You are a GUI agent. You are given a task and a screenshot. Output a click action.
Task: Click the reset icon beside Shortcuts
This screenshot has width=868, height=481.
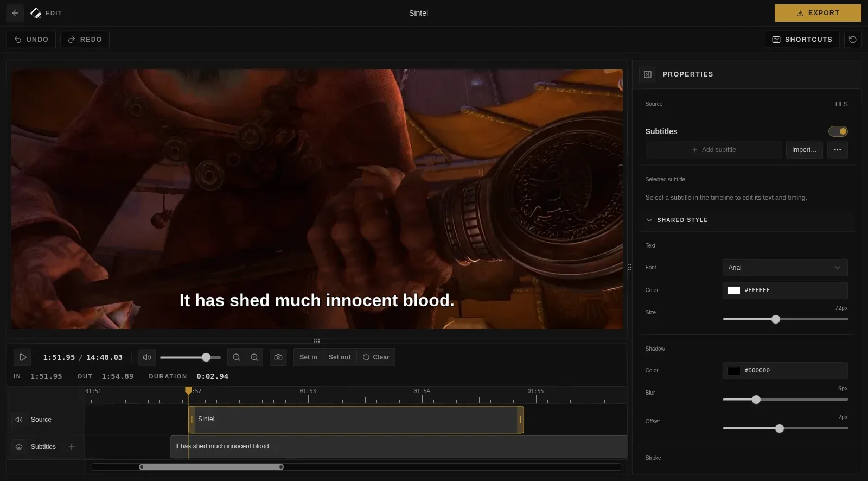853,40
